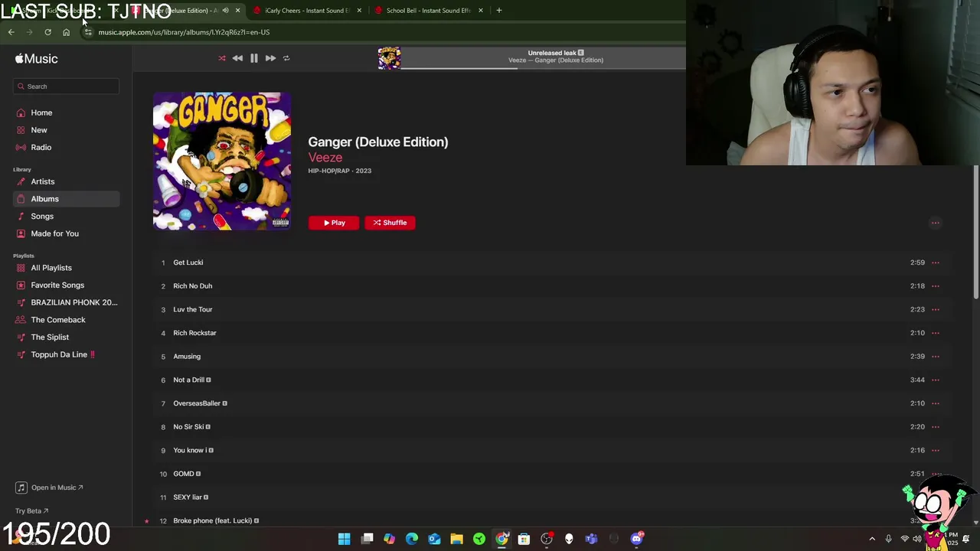Click the Ganger album cover art

222,161
